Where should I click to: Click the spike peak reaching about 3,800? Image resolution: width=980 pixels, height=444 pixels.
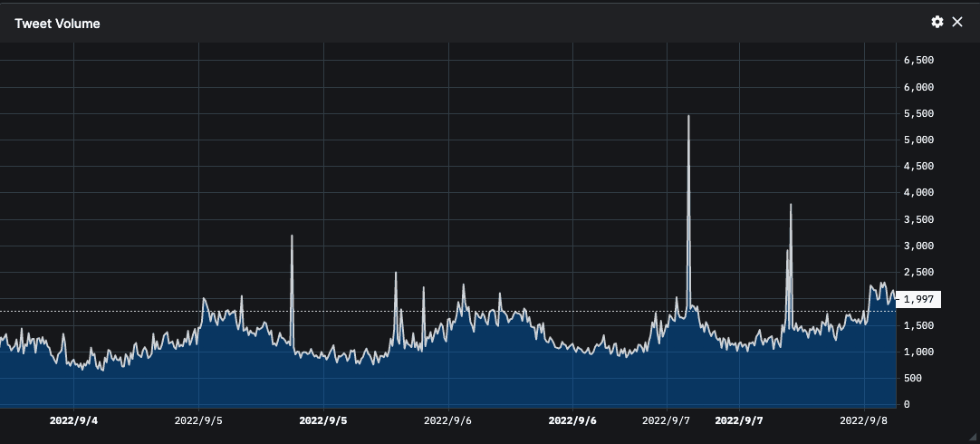pyautogui.click(x=791, y=205)
